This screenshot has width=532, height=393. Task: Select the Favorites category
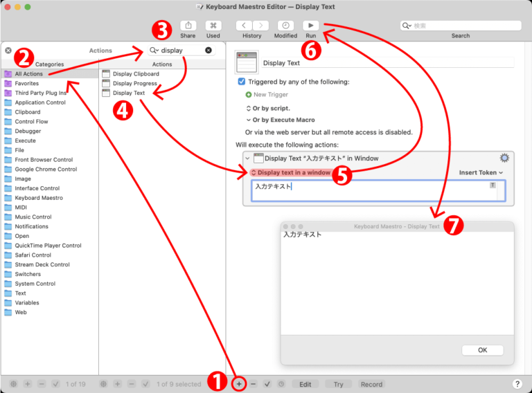pyautogui.click(x=26, y=83)
